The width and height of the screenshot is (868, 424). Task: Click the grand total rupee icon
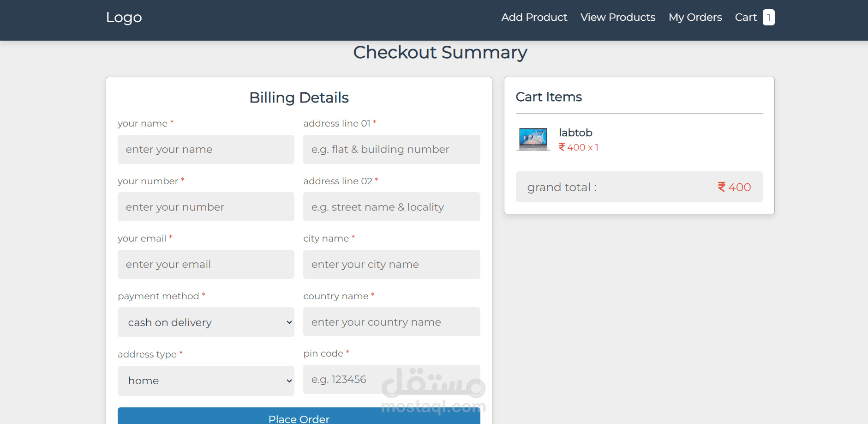pyautogui.click(x=722, y=187)
